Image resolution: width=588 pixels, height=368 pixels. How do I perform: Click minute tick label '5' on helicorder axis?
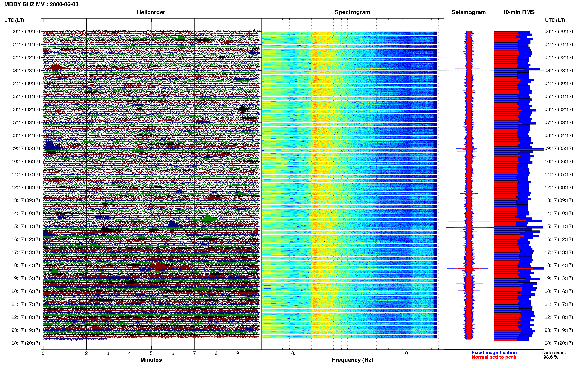pyautogui.click(x=151, y=353)
